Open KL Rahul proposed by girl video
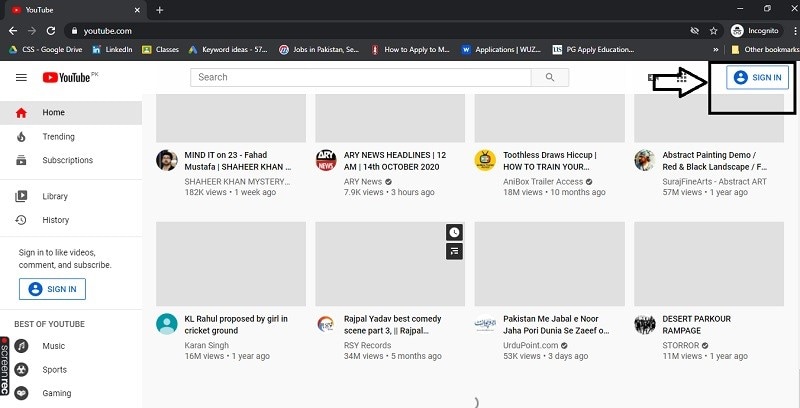This screenshot has height=408, width=800. pos(236,324)
